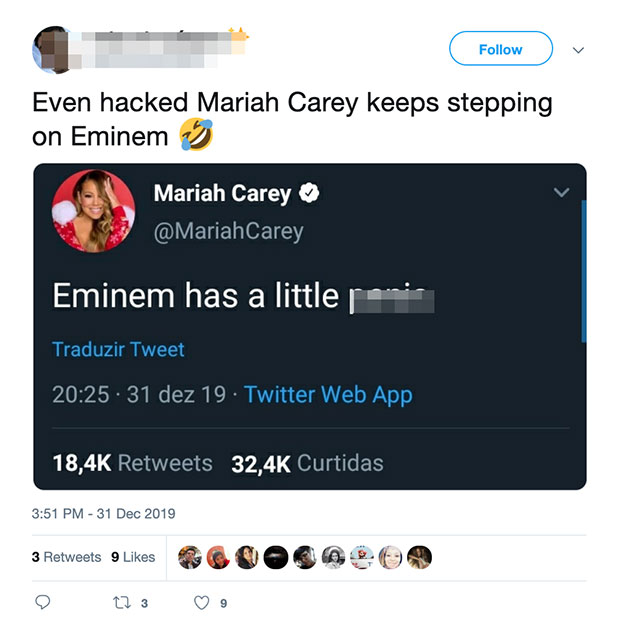Open the 9 Likes count

coord(133,557)
